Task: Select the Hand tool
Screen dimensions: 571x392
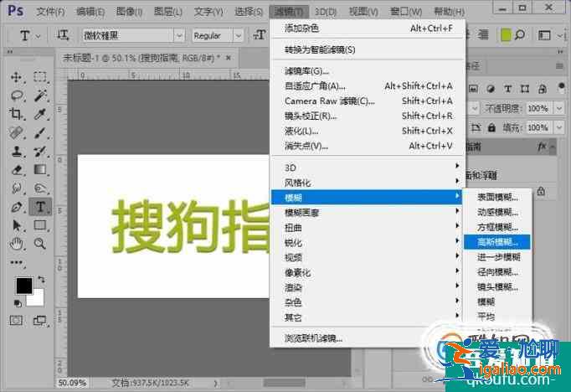Action: pyautogui.click(x=17, y=244)
